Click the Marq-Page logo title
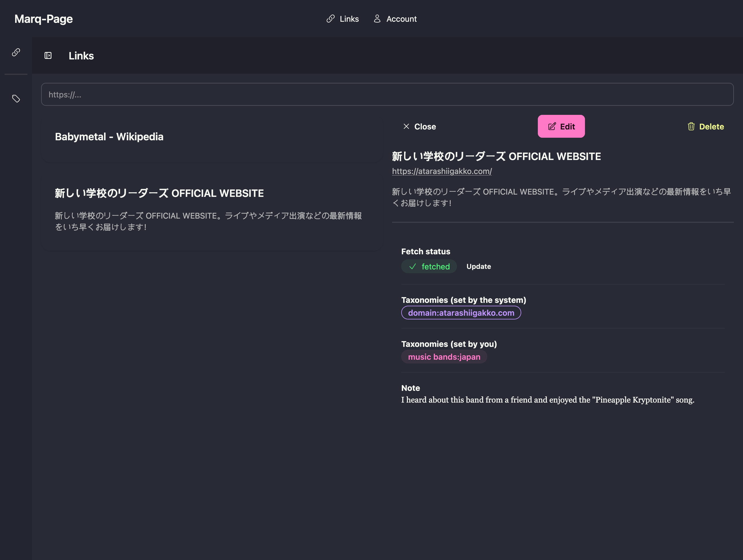Screen dimensions: 743x560 [44, 19]
